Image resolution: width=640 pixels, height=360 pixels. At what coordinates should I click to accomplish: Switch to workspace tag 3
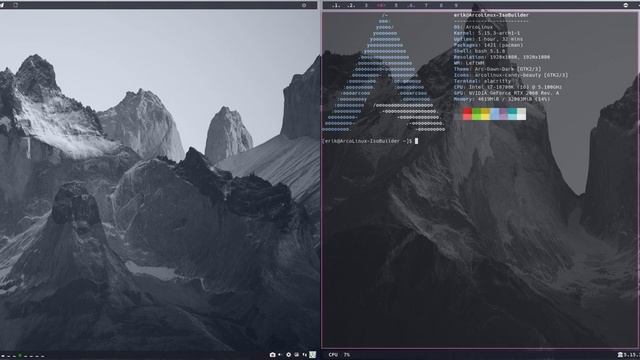point(366,6)
